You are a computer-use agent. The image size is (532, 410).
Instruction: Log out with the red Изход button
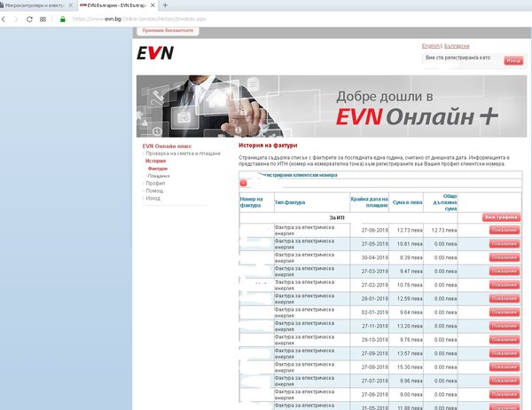coord(513,61)
